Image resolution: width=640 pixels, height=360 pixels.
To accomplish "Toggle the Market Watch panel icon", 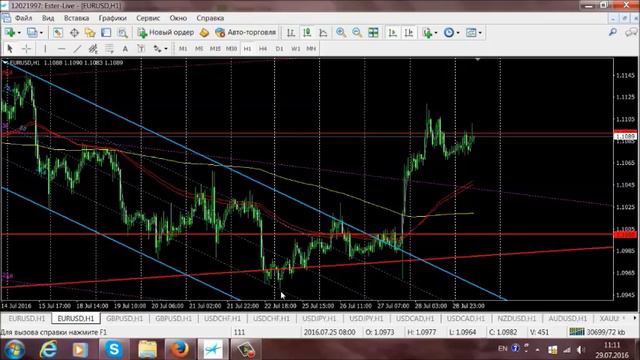I will [58, 33].
